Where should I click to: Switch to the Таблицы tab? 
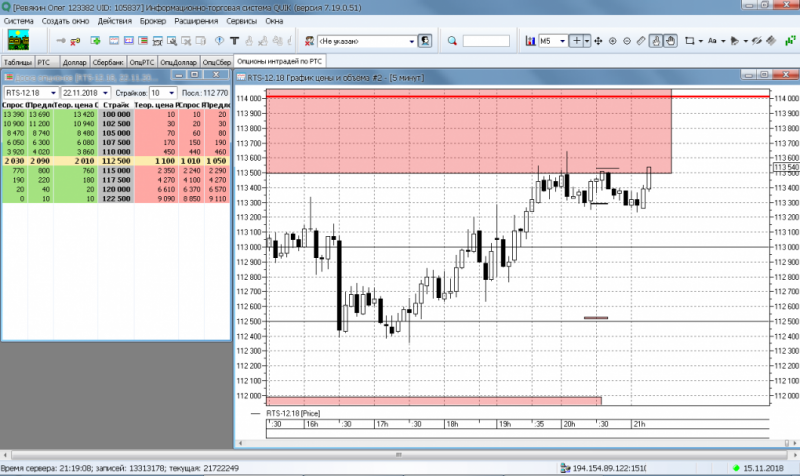click(17, 62)
